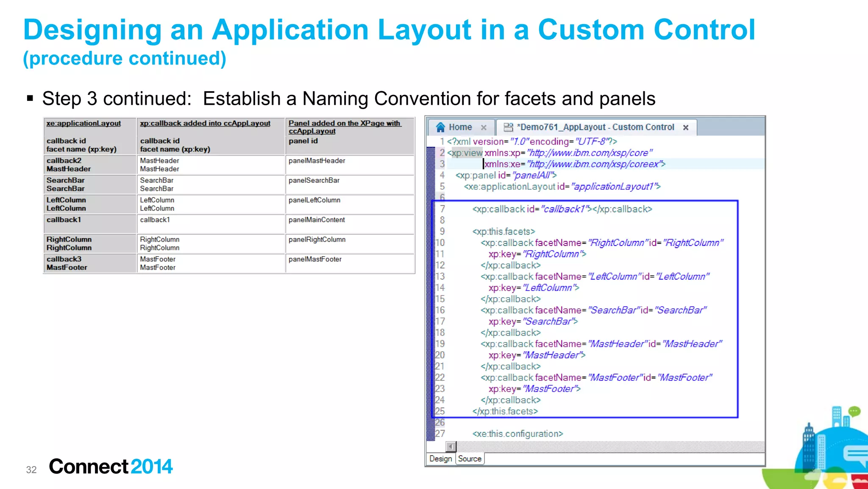Click the panelMastHeader table cell

pos(350,165)
